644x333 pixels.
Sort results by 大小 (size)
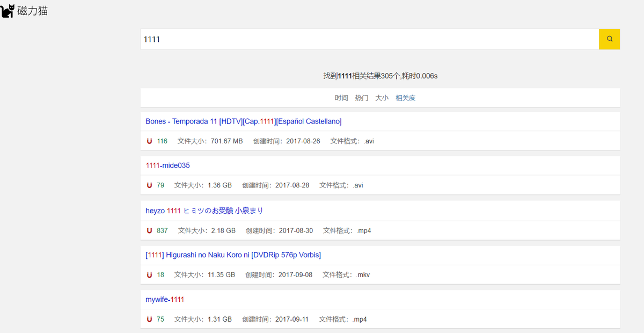[x=382, y=97]
